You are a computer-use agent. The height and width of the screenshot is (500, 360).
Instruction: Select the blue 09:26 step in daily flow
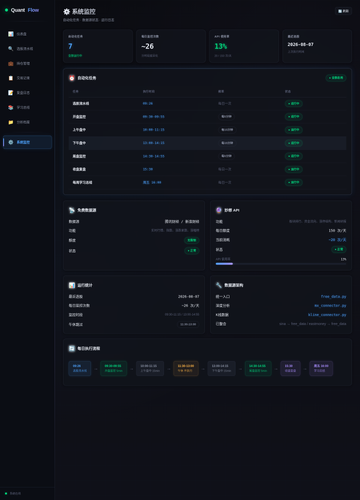pyautogui.click(x=80, y=368)
